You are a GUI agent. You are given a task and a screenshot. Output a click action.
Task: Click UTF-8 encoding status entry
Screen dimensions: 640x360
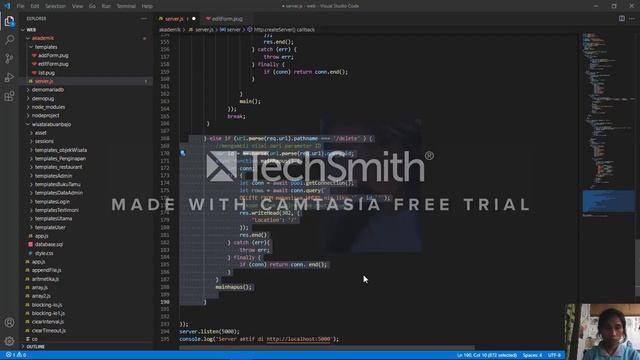pyautogui.click(x=554, y=355)
